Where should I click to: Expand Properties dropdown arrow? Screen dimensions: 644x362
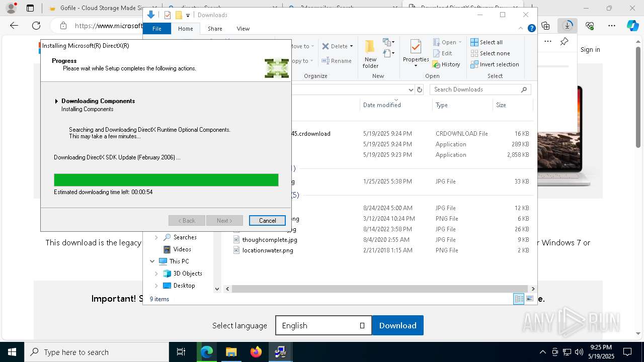point(416,66)
